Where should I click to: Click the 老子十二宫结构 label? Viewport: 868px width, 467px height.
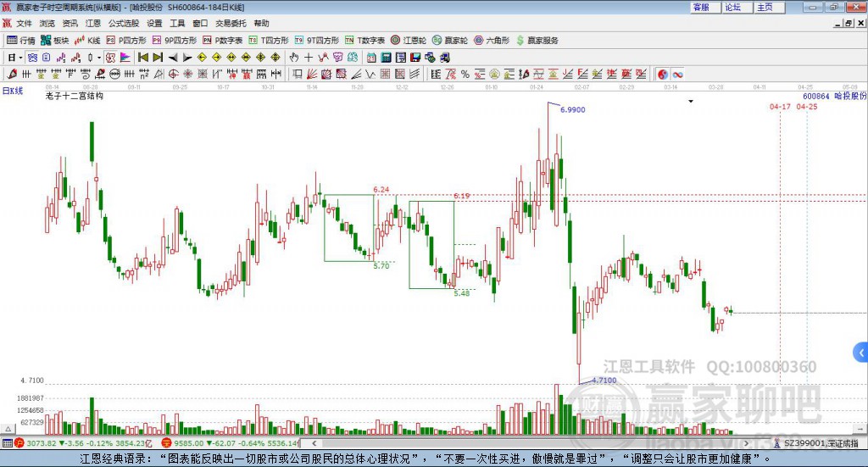pyautogui.click(x=75, y=96)
